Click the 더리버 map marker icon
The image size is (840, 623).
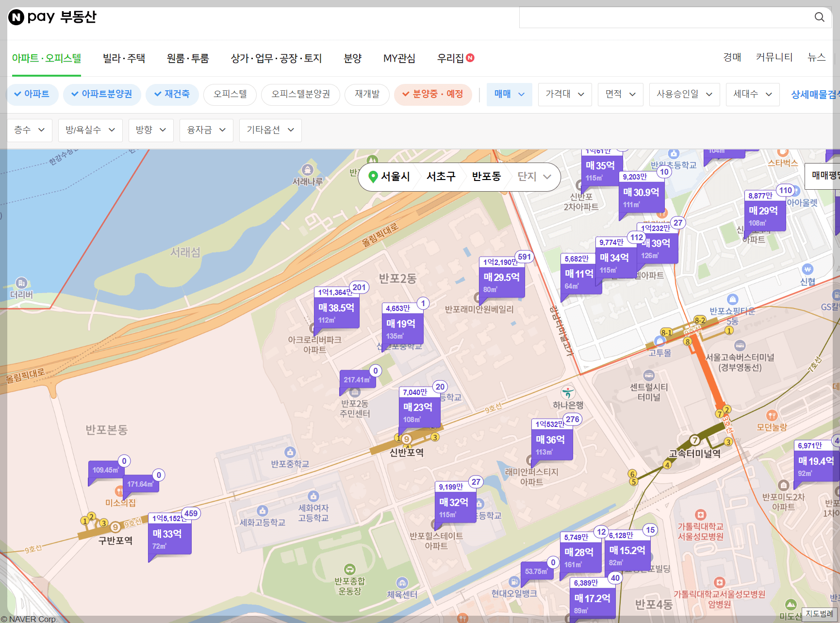click(x=21, y=283)
